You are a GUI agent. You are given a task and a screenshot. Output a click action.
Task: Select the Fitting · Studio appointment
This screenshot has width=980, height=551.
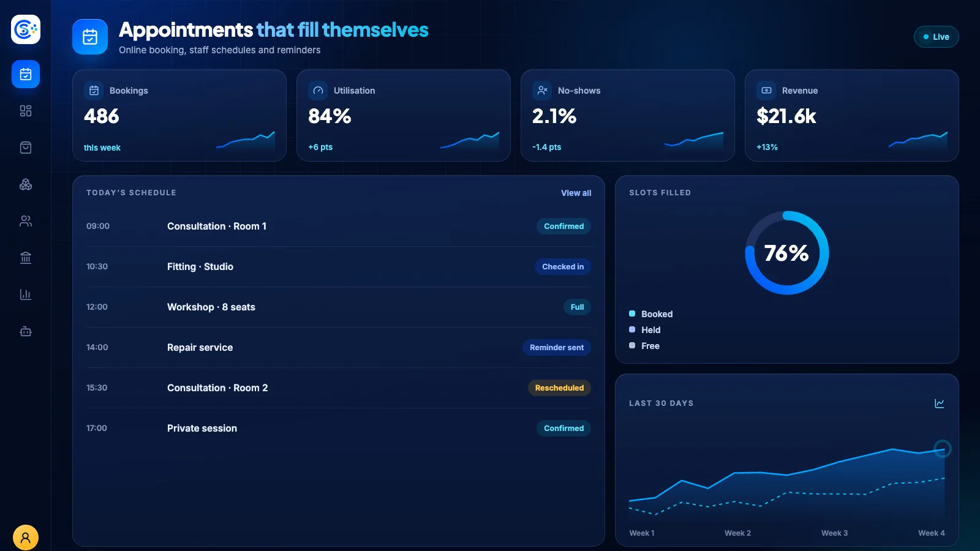point(339,266)
